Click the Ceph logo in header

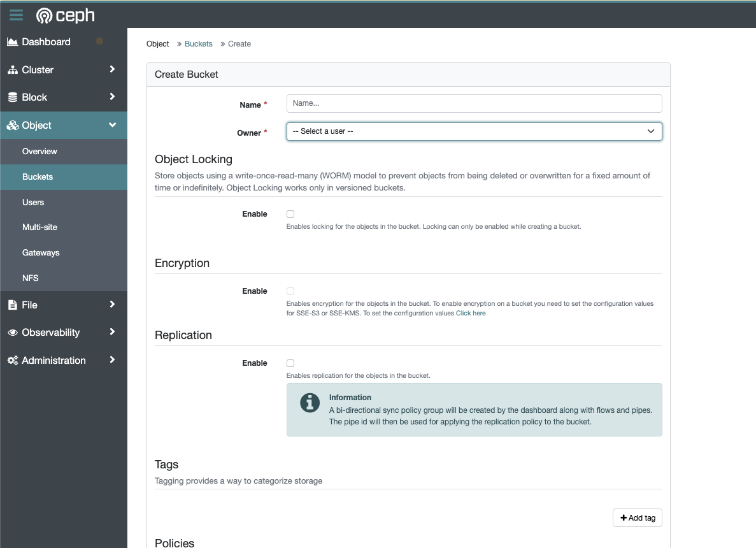pos(66,15)
